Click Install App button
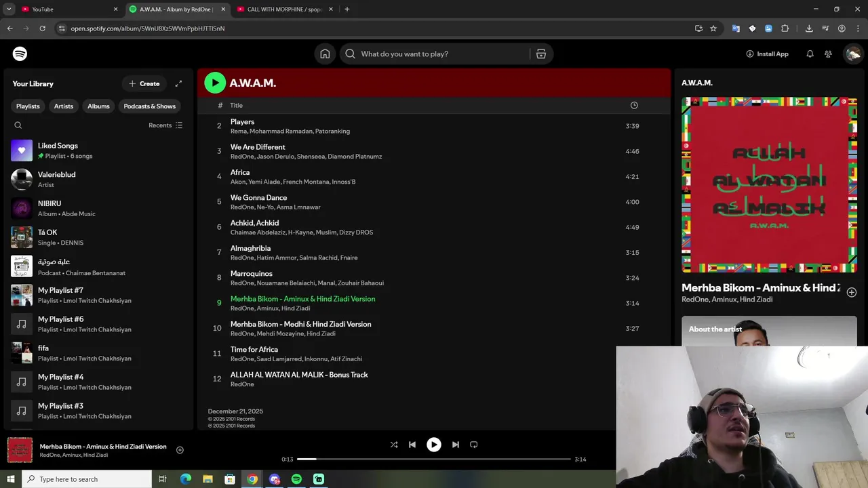 (x=767, y=54)
